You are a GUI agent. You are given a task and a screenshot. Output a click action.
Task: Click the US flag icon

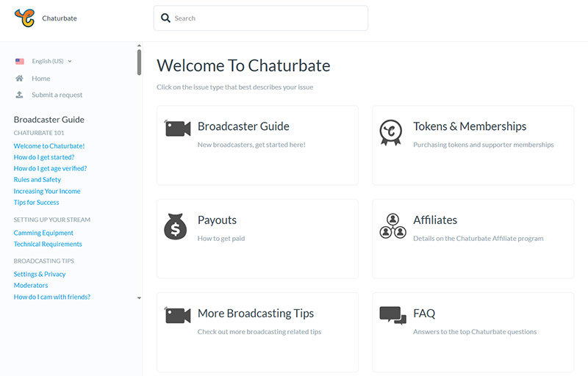point(20,61)
